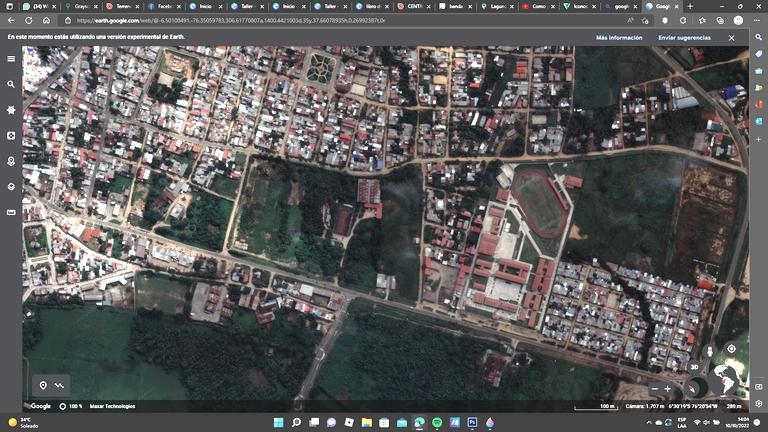Click the Search magnifier in Earth sidebar
The height and width of the screenshot is (432, 768).
[x=11, y=84]
